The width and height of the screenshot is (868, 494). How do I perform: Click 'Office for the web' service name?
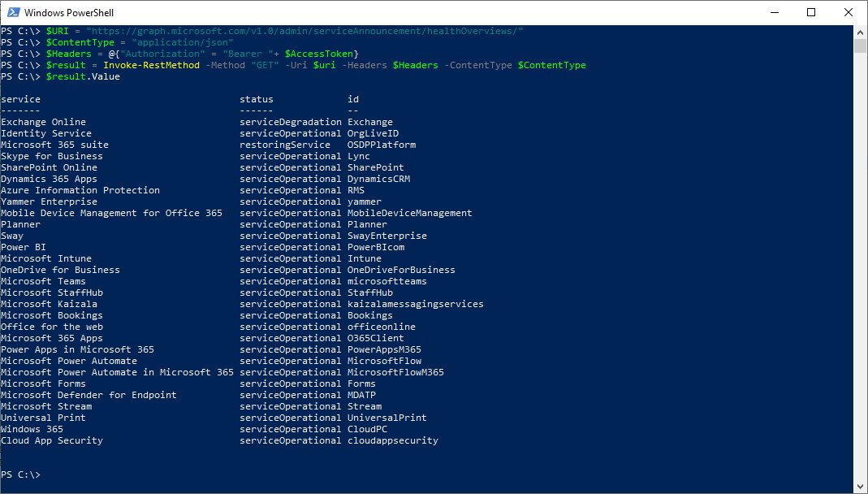click(52, 326)
